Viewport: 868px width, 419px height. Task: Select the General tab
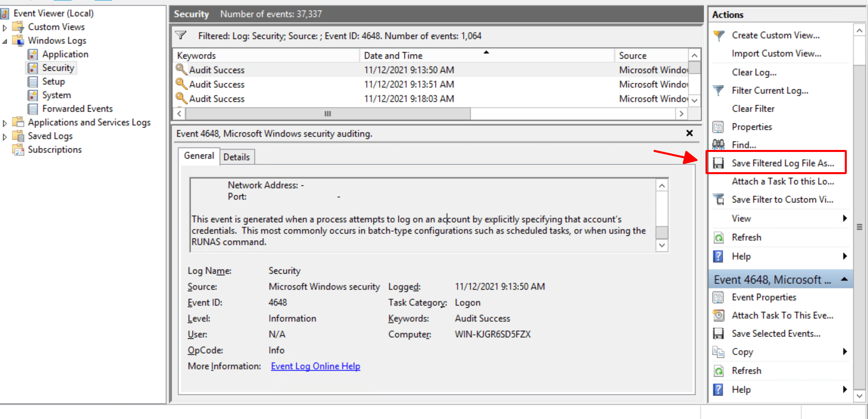199,156
